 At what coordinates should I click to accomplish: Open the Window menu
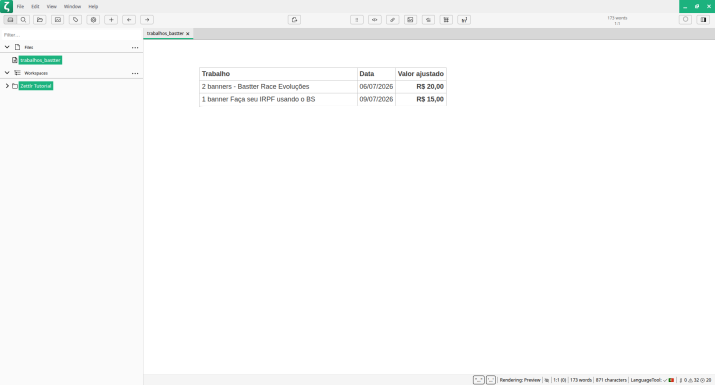72,6
